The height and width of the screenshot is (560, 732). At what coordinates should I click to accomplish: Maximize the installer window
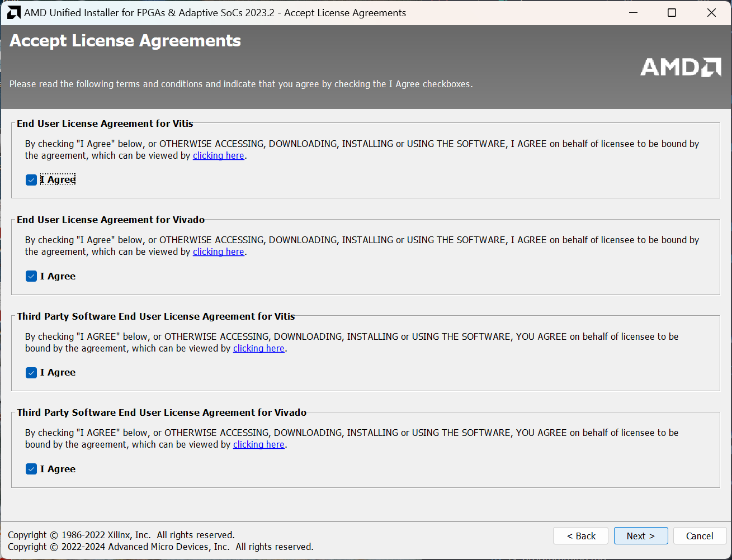[672, 13]
